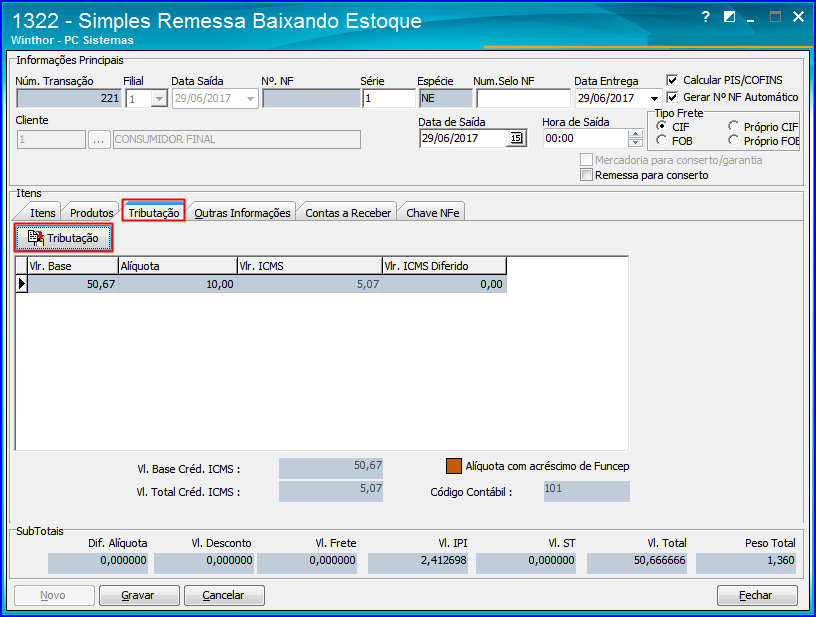The height and width of the screenshot is (617, 816).
Task: Select Próprio CIF freight option
Action: coord(733,126)
